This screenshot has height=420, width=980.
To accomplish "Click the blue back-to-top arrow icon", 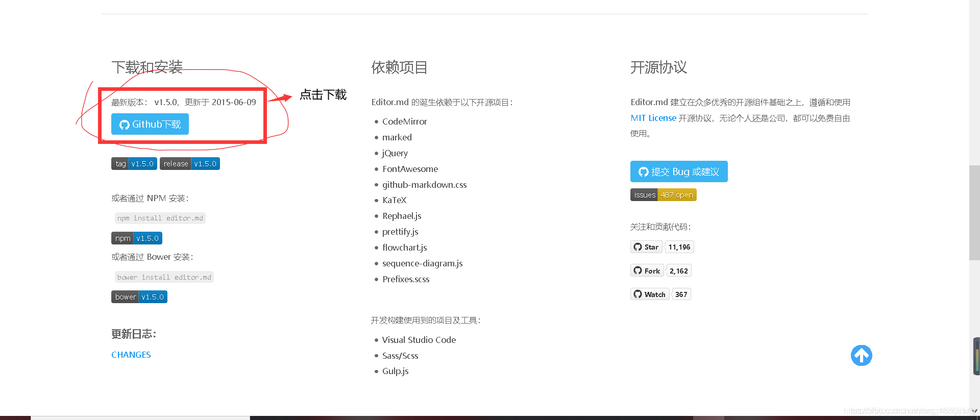I will [x=862, y=356].
